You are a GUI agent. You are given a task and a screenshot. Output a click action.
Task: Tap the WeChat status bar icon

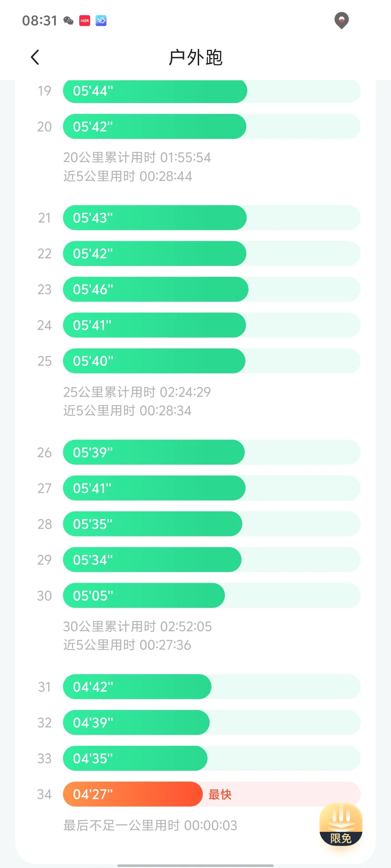click(68, 21)
